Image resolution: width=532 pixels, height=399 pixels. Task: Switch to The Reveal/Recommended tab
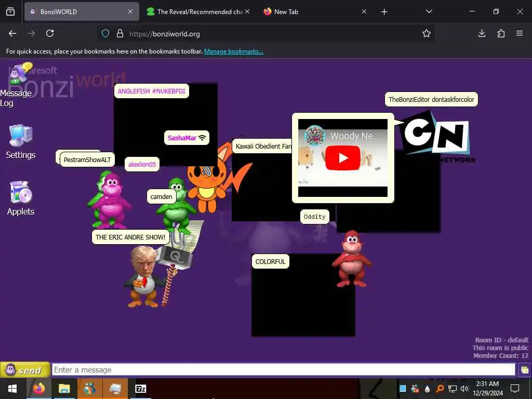point(199,11)
